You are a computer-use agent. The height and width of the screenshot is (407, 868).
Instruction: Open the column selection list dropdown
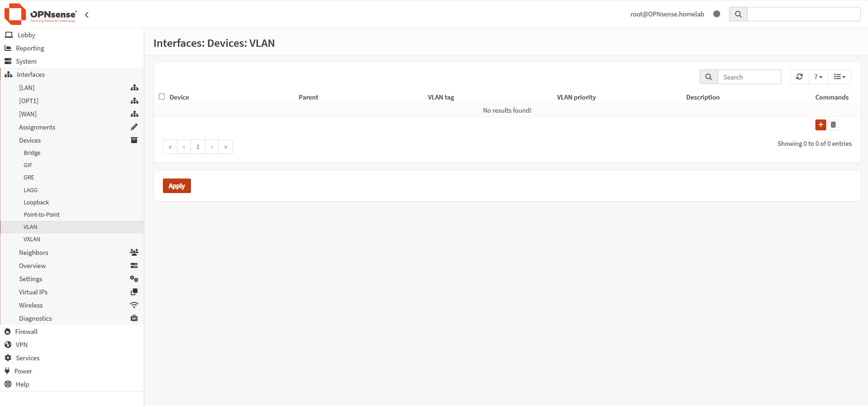(x=839, y=77)
